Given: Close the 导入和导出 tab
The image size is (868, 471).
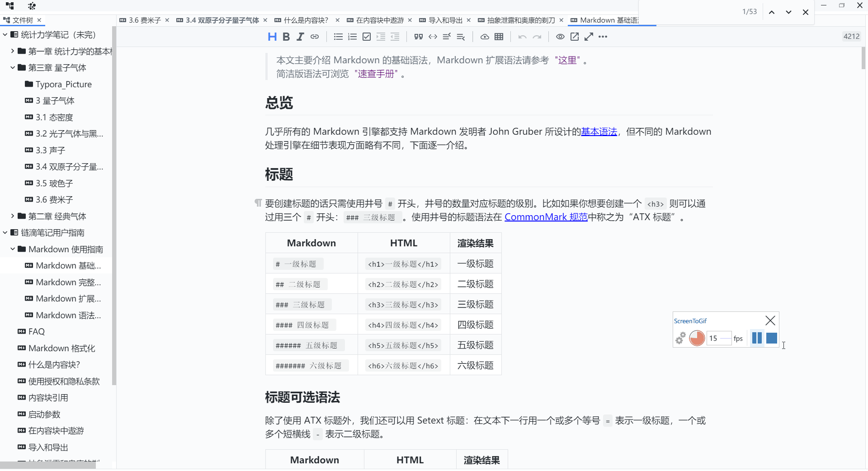Looking at the screenshot, I should [x=469, y=20].
